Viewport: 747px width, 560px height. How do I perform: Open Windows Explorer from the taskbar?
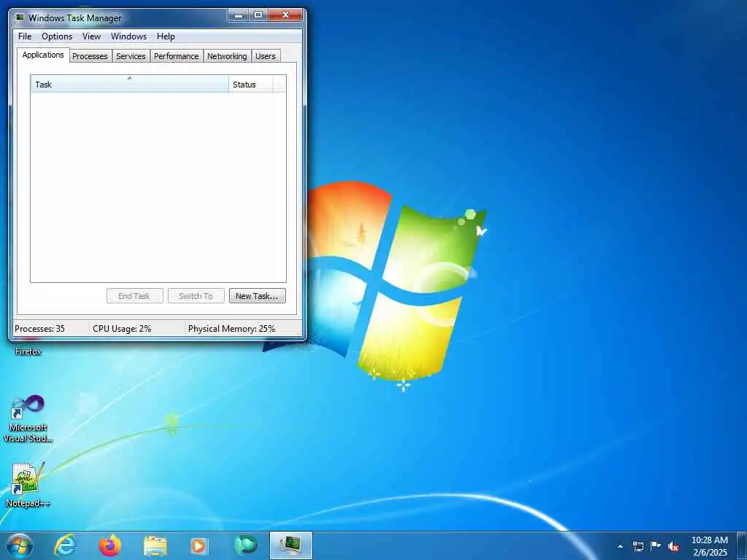[x=155, y=545]
